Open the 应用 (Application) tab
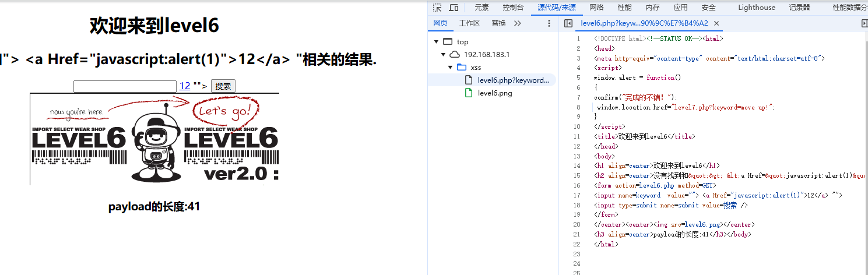The height and width of the screenshot is (275, 868). point(680,8)
